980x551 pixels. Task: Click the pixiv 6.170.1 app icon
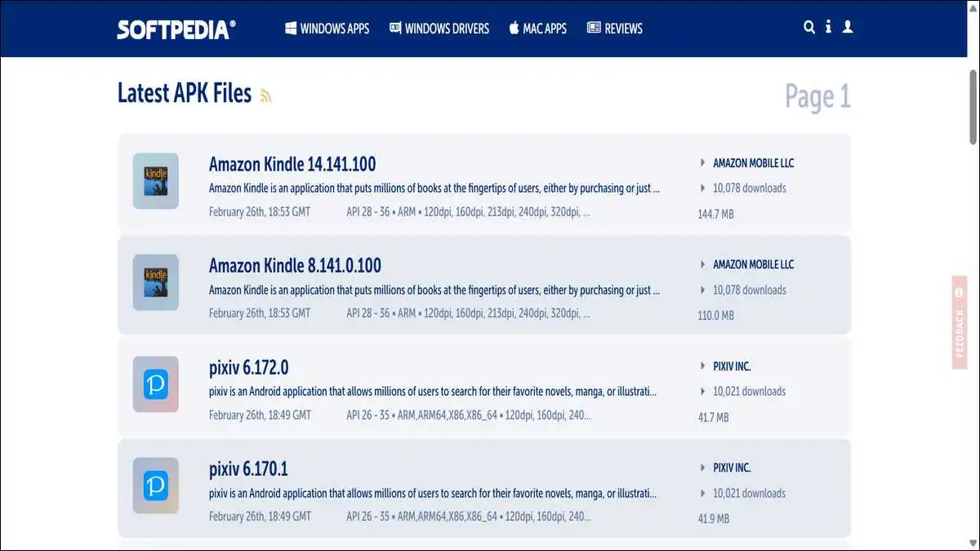(x=156, y=486)
